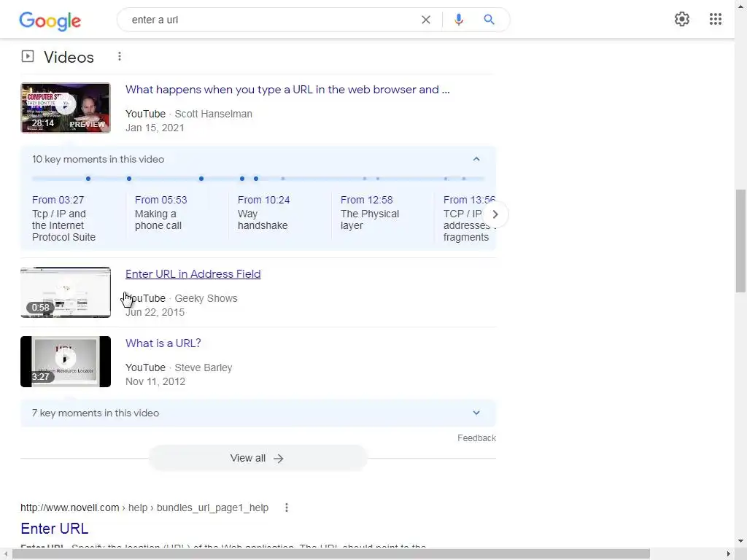Open the "Enter URL" novell result
The image size is (747, 560).
coord(54,529)
